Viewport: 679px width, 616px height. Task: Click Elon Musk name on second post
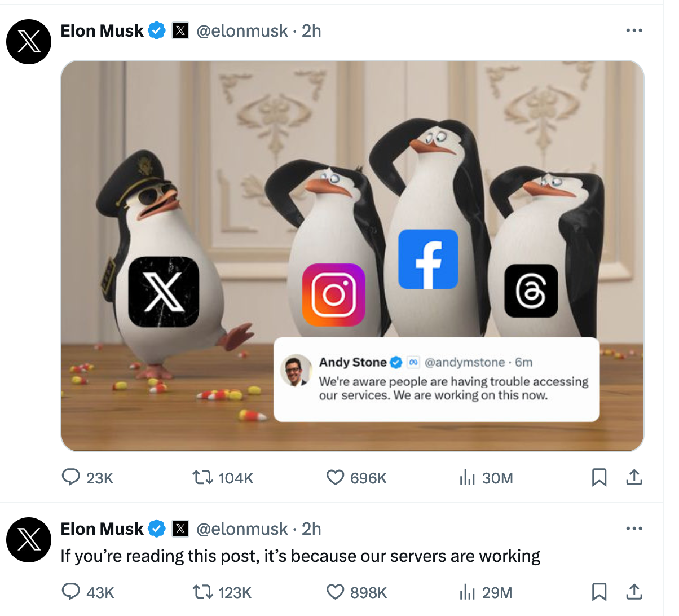102,529
